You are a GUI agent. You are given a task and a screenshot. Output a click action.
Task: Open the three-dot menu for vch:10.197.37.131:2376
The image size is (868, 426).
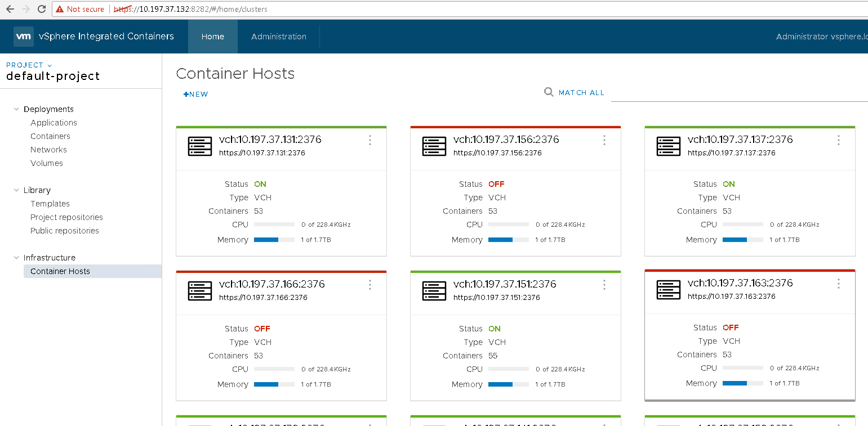tap(370, 140)
